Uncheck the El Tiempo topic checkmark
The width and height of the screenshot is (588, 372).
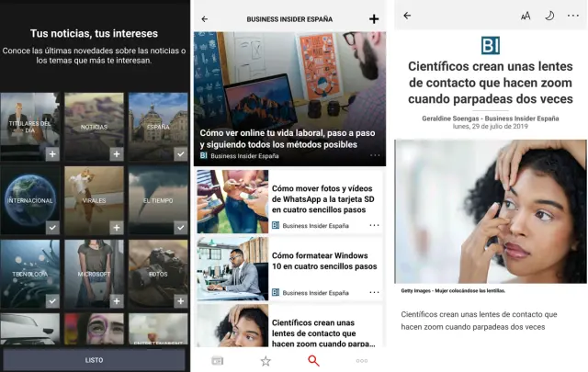pyautogui.click(x=181, y=228)
